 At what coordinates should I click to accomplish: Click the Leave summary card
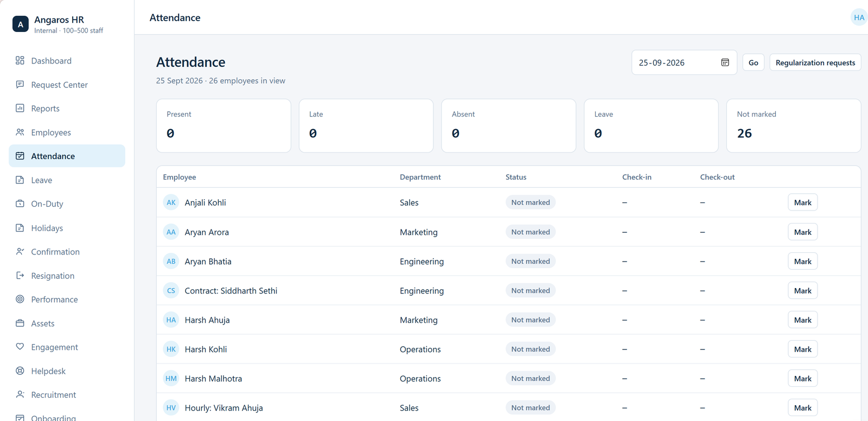[x=651, y=125]
